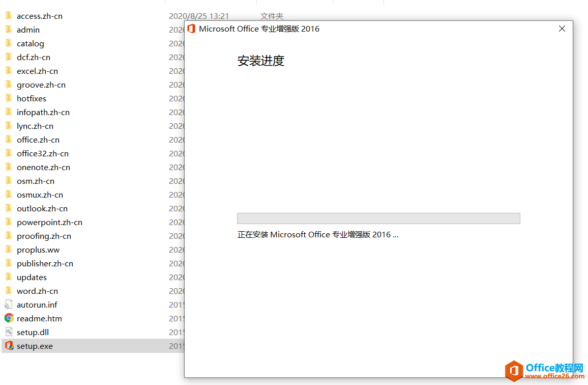Select the powerpoint.zh-cn folder name
Viewport: 588px width, 385px height.
(49, 223)
